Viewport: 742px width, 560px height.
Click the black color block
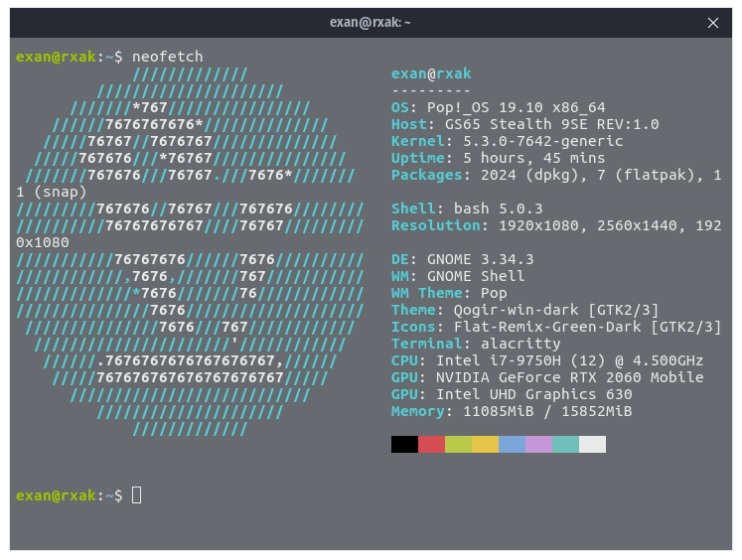tap(404, 444)
